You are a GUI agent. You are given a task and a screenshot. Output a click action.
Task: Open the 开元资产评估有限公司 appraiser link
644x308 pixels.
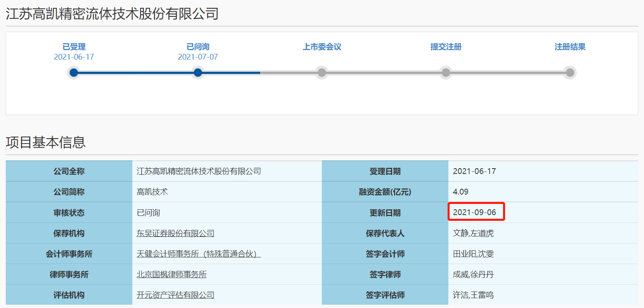pos(175,295)
